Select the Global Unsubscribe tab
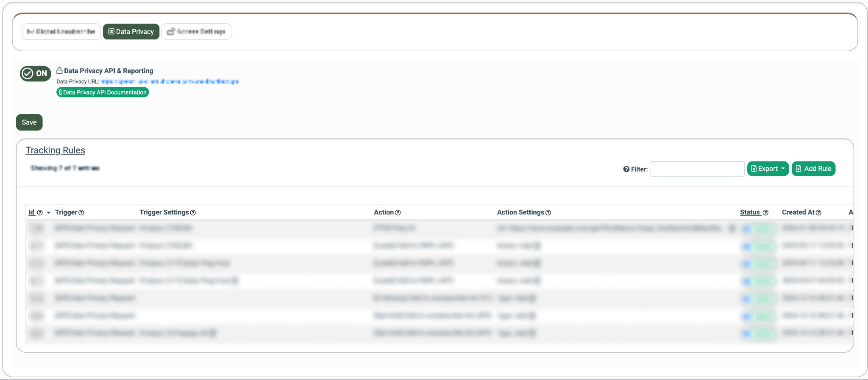The width and height of the screenshot is (868, 380). click(61, 32)
